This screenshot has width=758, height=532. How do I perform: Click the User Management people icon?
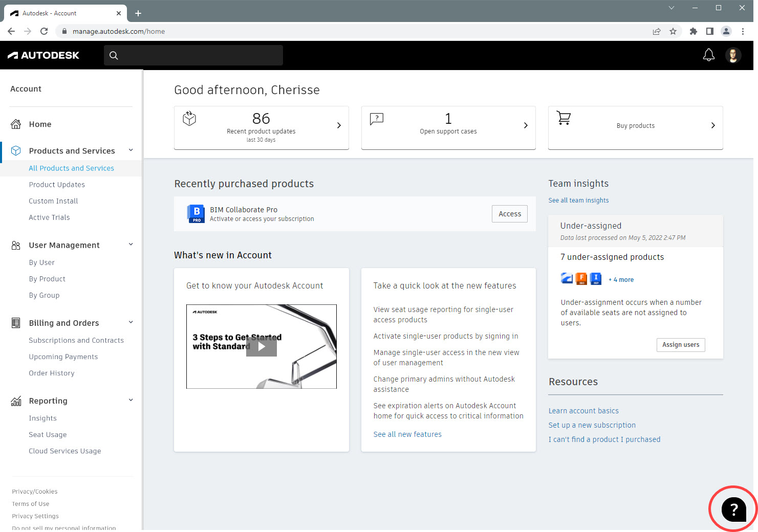16,245
